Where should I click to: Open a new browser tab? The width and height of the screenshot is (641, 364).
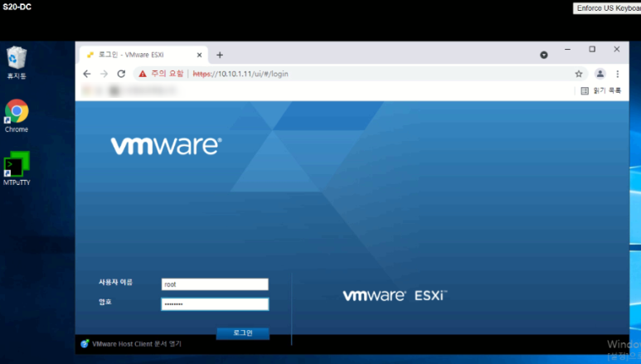(220, 55)
